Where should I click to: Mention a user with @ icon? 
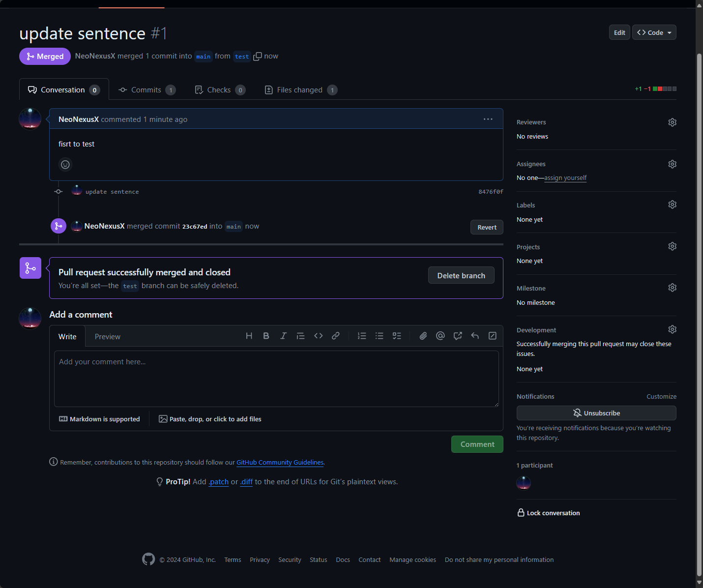pos(440,336)
